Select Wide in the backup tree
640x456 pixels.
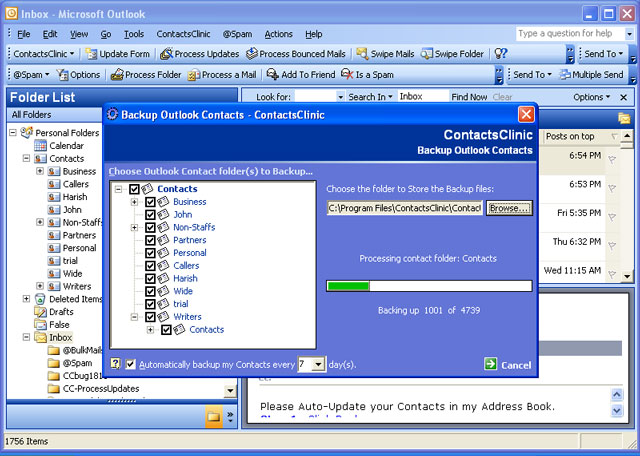pyautogui.click(x=183, y=291)
